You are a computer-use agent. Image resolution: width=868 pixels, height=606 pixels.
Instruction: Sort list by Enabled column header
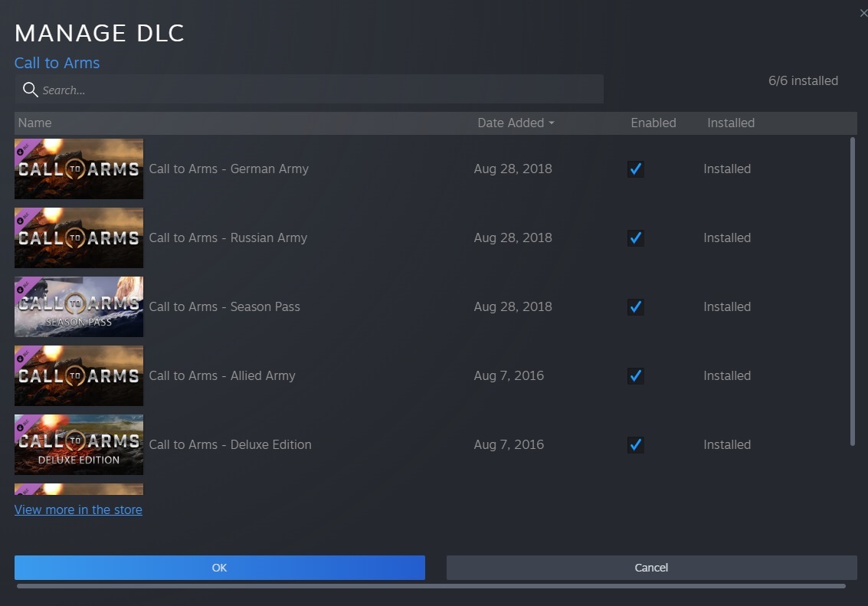(653, 123)
